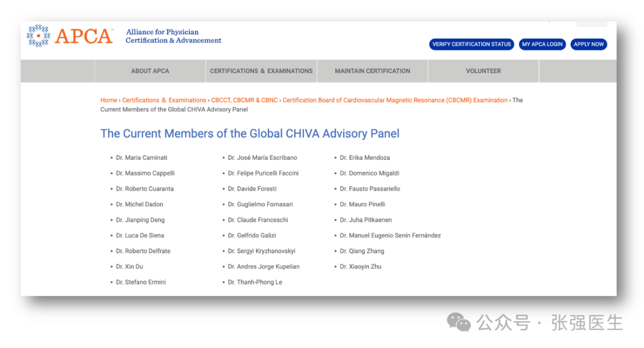Click the name Dr. Michel Dadon
The image size is (644, 348).
point(139,204)
